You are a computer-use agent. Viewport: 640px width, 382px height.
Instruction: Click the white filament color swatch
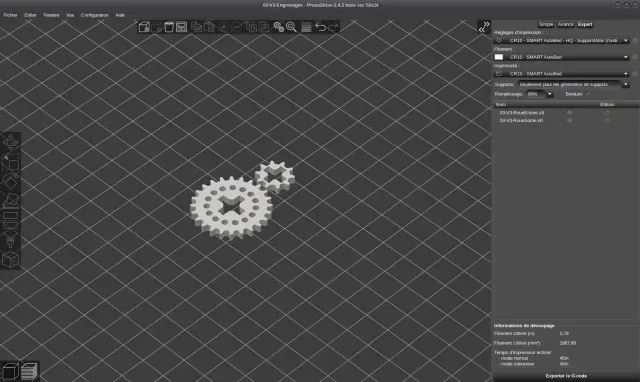[499, 57]
